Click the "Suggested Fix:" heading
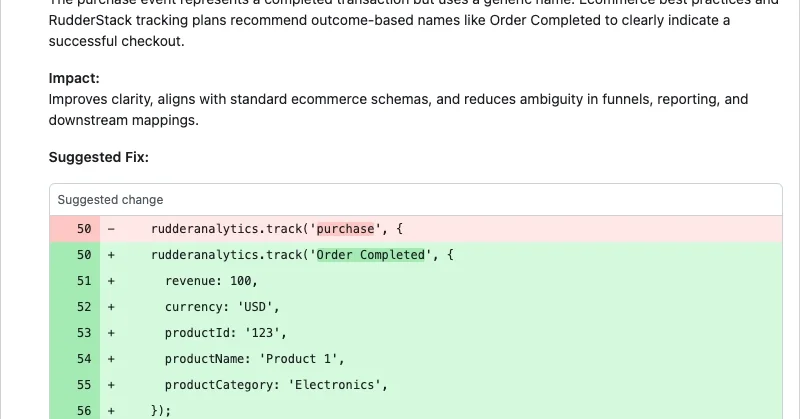This screenshot has height=419, width=800. 98,158
